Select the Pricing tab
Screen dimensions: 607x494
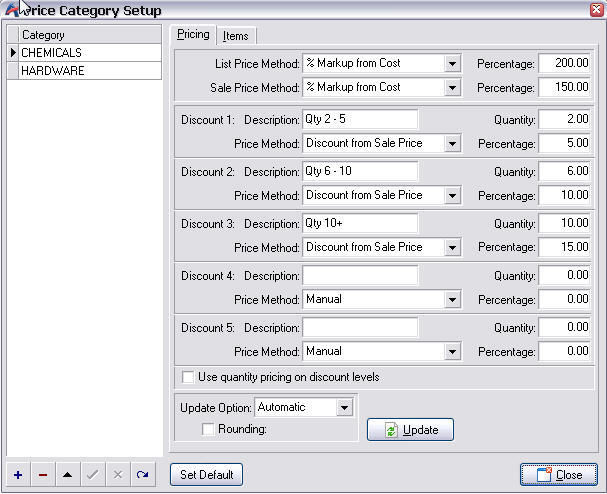tap(193, 34)
